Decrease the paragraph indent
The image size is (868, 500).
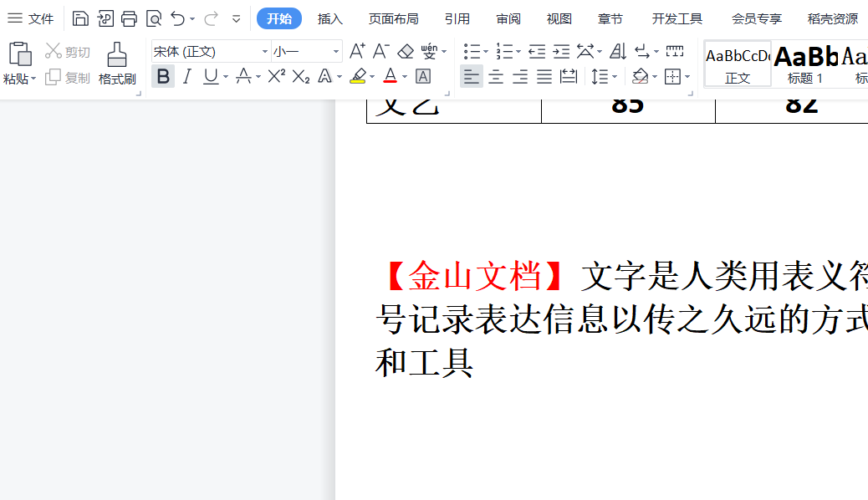[x=536, y=52]
